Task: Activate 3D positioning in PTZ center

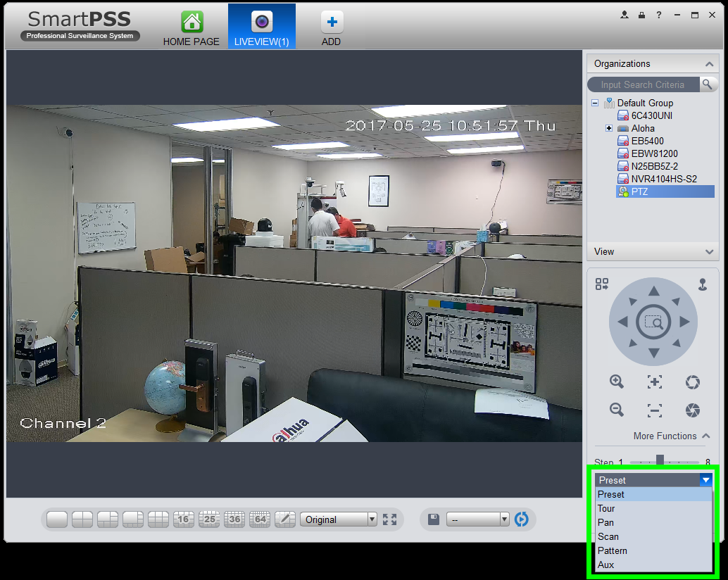Action: click(x=654, y=322)
